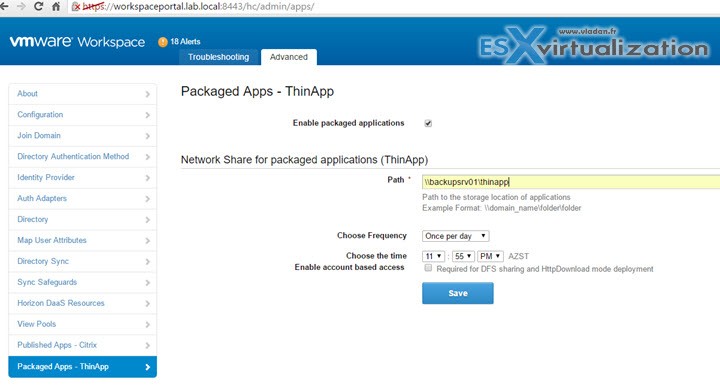
Task: Click into the network share Path field
Action: pos(571,182)
